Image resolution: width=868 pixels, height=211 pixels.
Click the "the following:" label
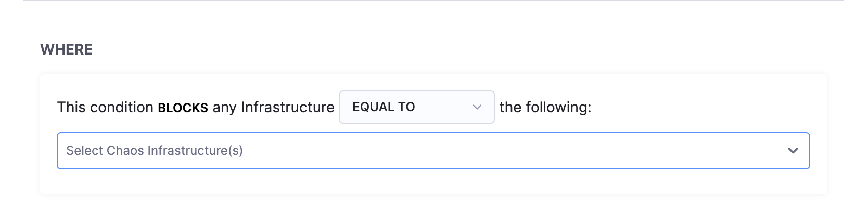pos(545,107)
